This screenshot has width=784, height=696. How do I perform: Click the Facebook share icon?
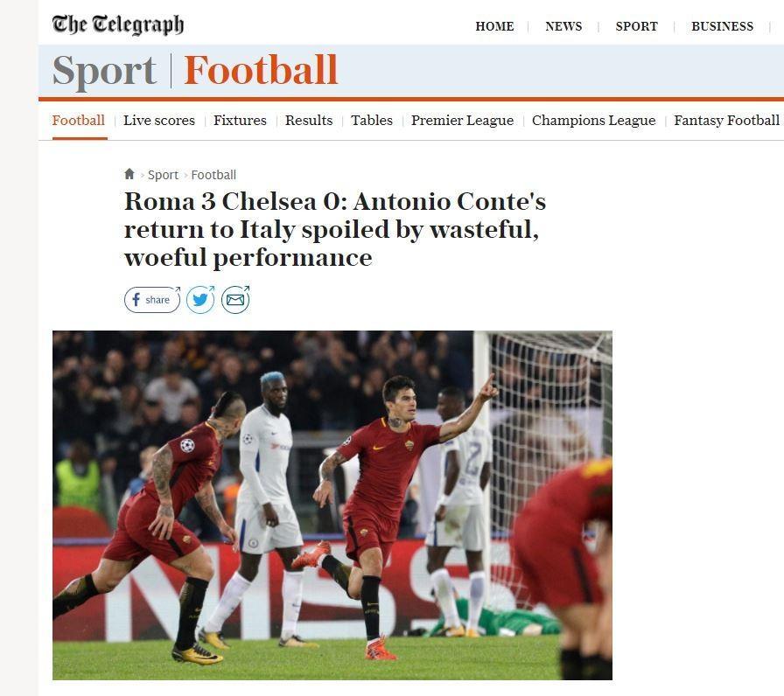tap(152, 300)
